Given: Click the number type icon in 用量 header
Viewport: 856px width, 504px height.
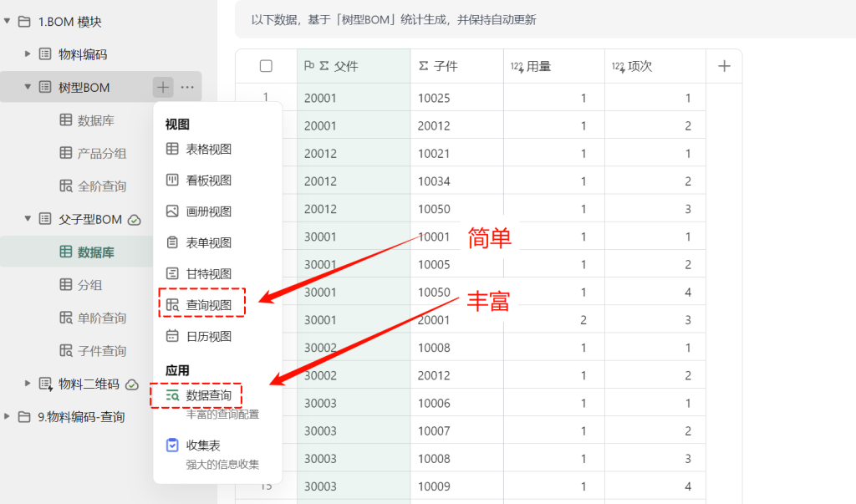Looking at the screenshot, I should click(x=517, y=67).
